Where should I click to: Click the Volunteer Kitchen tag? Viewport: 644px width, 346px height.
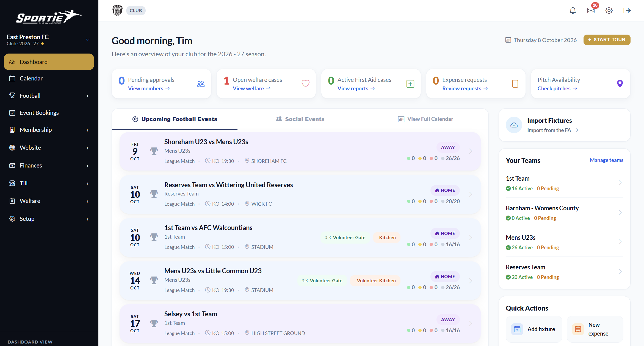coord(376,281)
